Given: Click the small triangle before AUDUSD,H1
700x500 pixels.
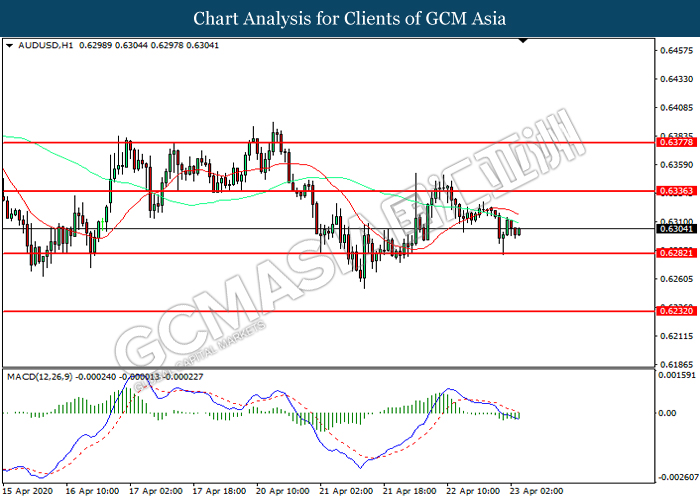Looking at the screenshot, I should point(9,46).
